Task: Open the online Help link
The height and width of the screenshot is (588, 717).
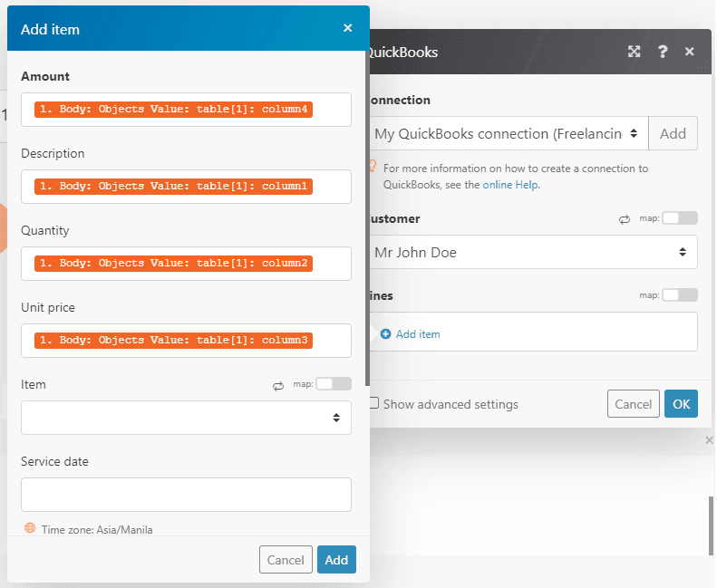Action: (510, 185)
